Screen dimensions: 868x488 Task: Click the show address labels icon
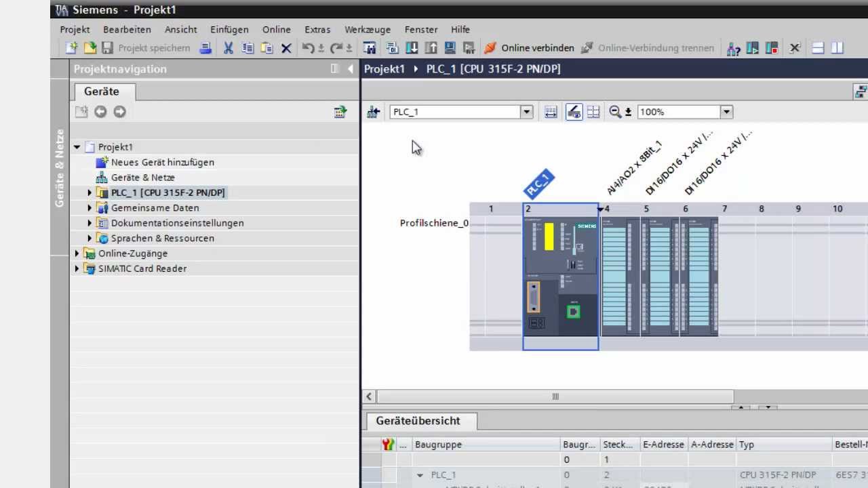click(x=551, y=112)
